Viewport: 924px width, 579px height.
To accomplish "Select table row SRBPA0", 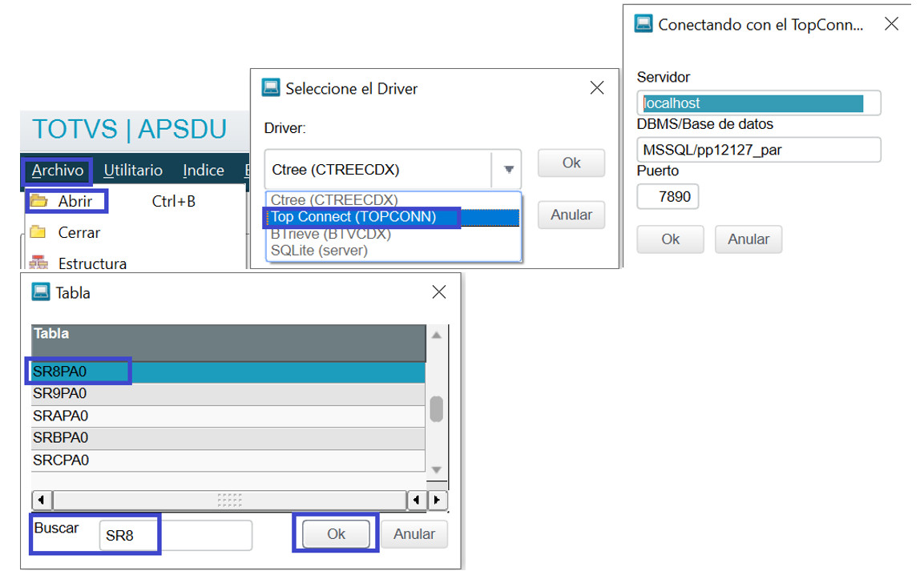I will coord(228,438).
